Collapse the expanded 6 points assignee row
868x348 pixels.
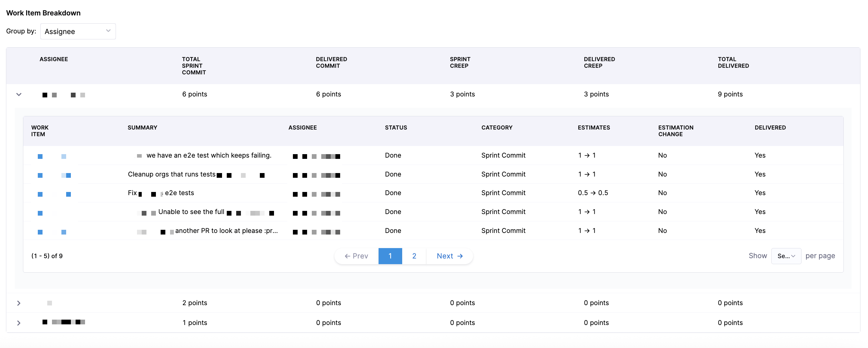pos(19,95)
